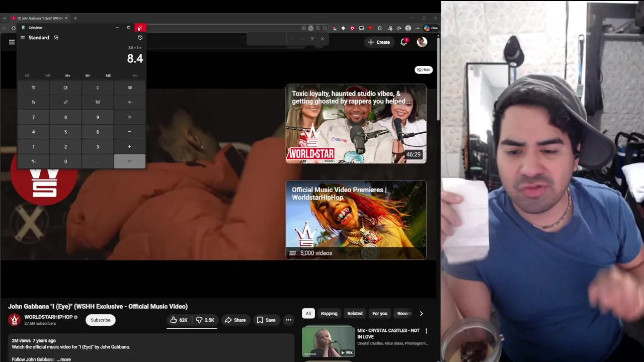
Task: Click the browser profile avatar in toolbar
Action: point(408,28)
